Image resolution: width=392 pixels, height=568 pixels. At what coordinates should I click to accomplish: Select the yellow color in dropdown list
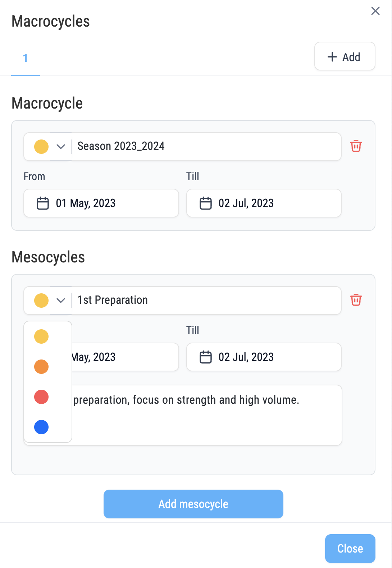41,336
